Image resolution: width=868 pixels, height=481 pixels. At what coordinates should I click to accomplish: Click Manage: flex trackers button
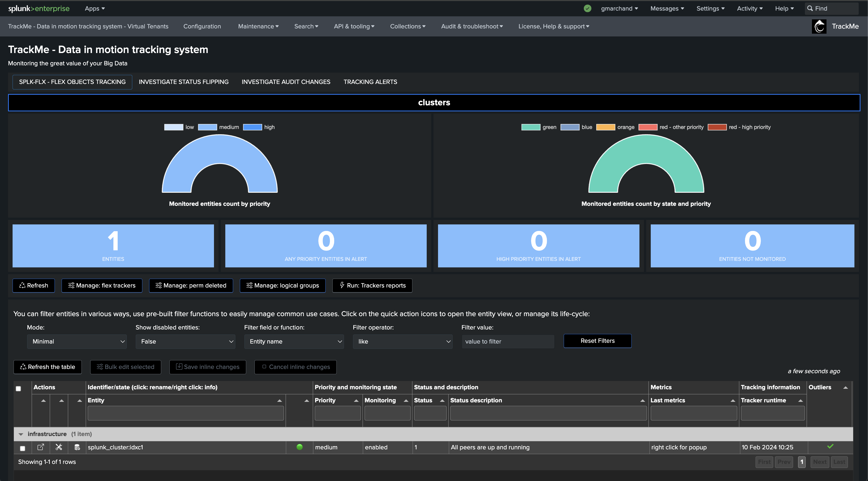pos(102,286)
